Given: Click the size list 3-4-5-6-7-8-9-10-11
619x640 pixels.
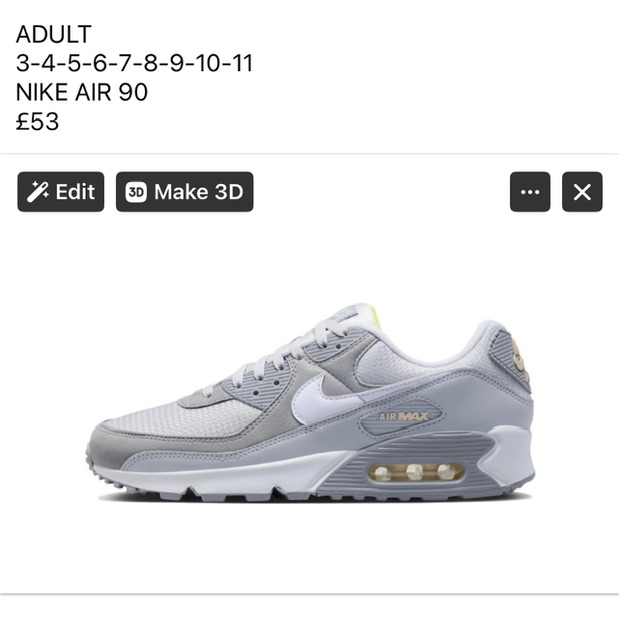Looking at the screenshot, I should pyautogui.click(x=134, y=63).
